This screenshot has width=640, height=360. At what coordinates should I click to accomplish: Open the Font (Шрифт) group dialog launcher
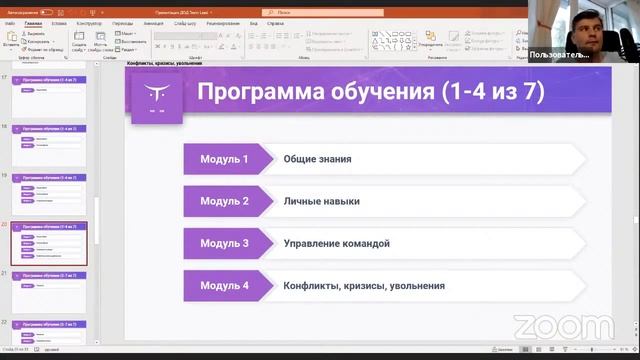point(242,58)
